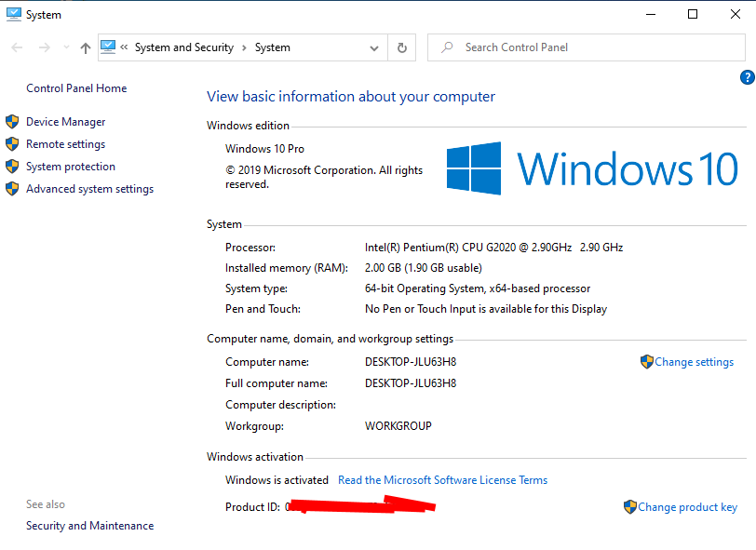This screenshot has width=756, height=550.
Task: Click shield icon beside Device Manager
Action: (12, 122)
